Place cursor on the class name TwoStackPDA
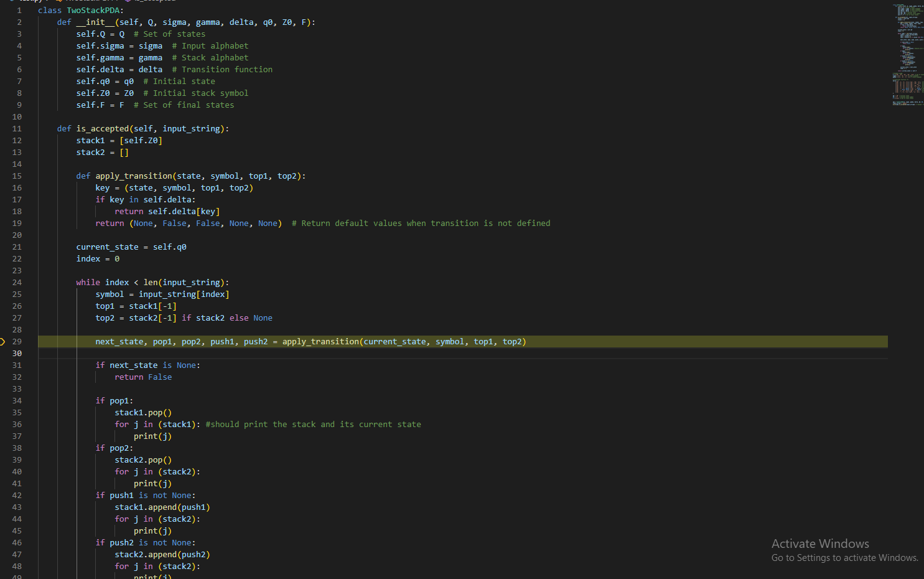 click(93, 10)
